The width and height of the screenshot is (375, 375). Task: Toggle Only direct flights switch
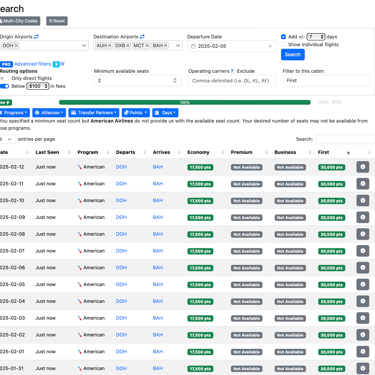4,78
